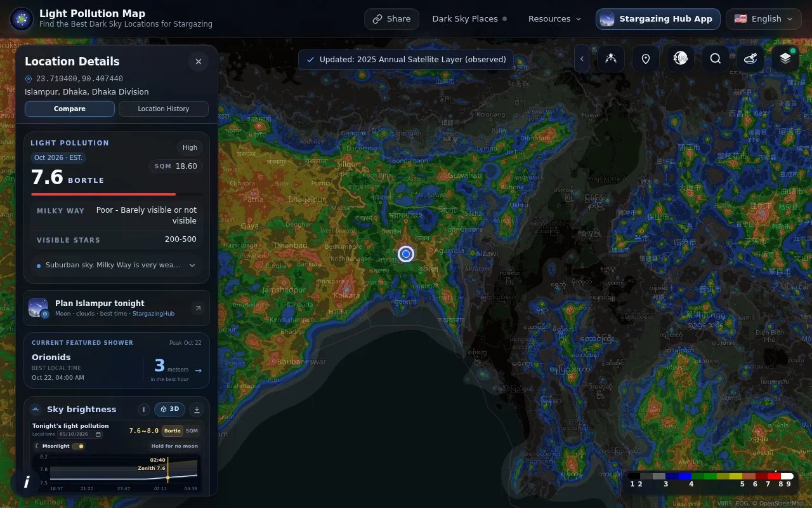
Task: Click the local time date field
Action: click(x=80, y=434)
